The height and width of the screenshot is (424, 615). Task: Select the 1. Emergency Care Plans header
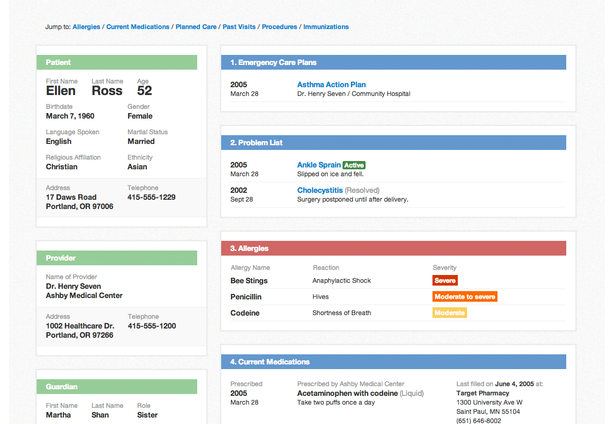[x=393, y=62]
